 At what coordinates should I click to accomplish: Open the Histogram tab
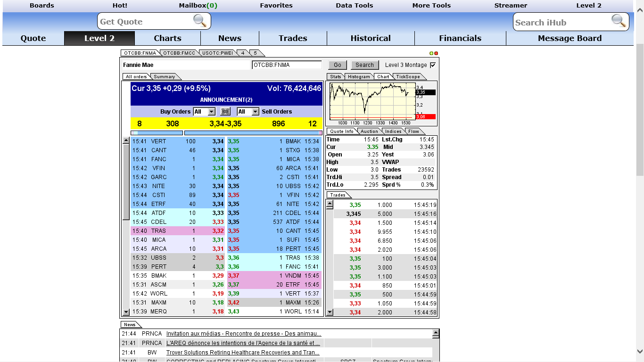coord(359,77)
